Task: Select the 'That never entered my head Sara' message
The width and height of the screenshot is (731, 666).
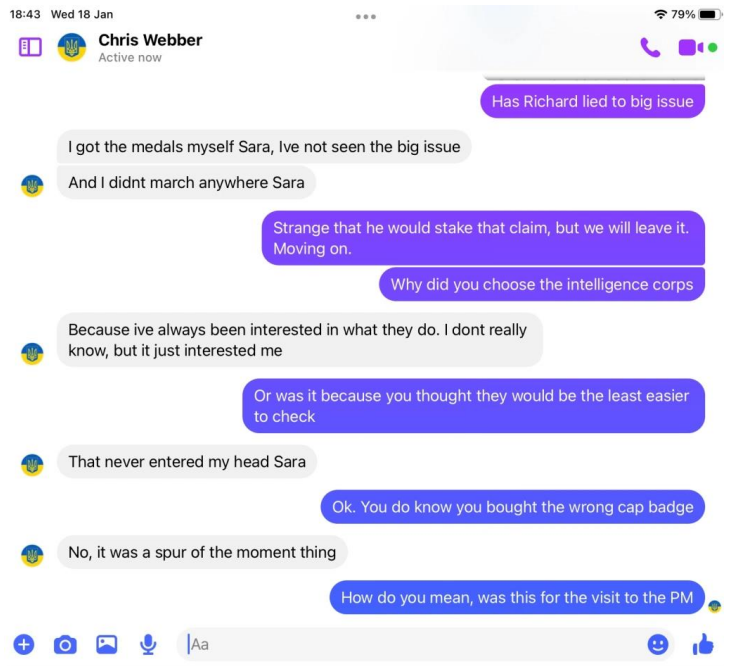Action: pyautogui.click(x=187, y=461)
